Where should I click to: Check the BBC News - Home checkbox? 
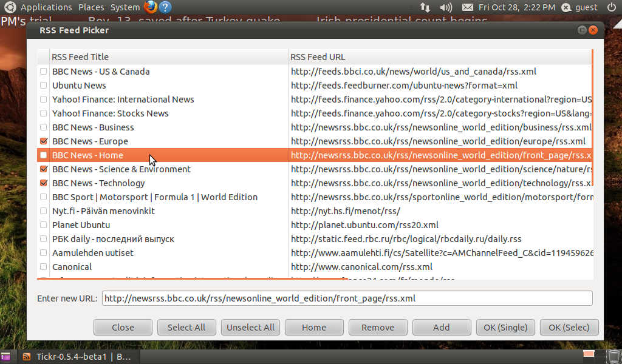coord(43,155)
